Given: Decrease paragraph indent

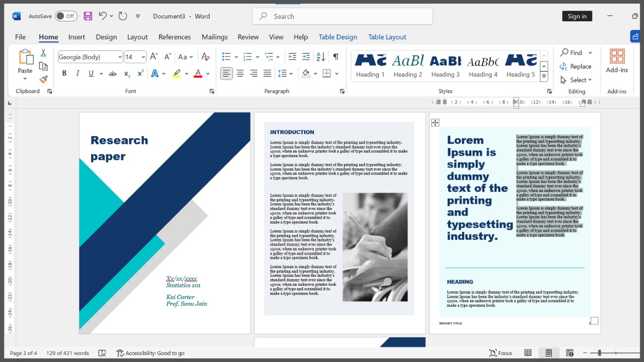Looking at the screenshot, I should click(292, 57).
